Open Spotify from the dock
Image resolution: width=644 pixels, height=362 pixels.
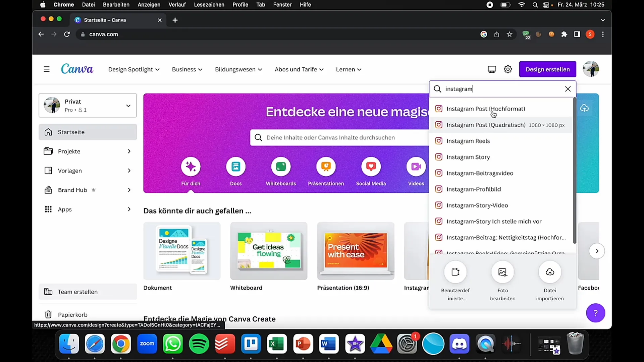click(199, 344)
